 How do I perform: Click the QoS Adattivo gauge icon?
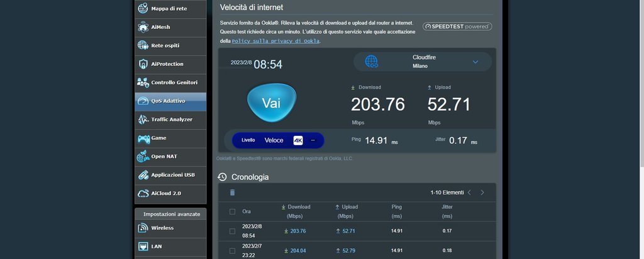[143, 101]
